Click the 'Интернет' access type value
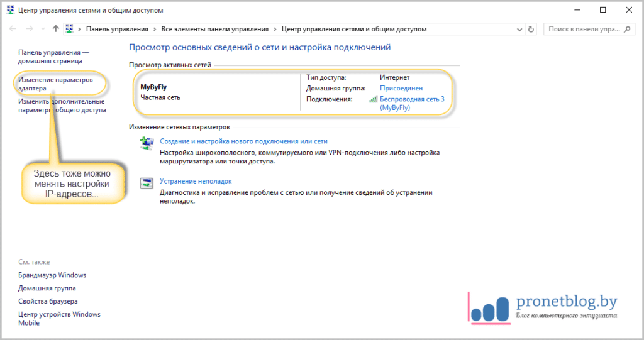 394,77
